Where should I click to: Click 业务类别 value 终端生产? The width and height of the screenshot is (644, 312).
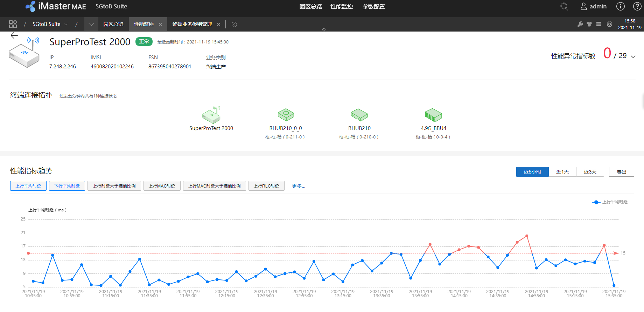216,67
